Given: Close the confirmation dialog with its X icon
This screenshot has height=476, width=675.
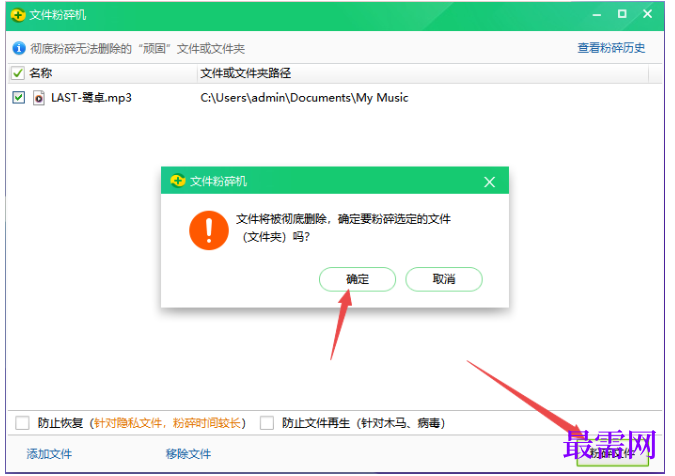Looking at the screenshot, I should [489, 182].
